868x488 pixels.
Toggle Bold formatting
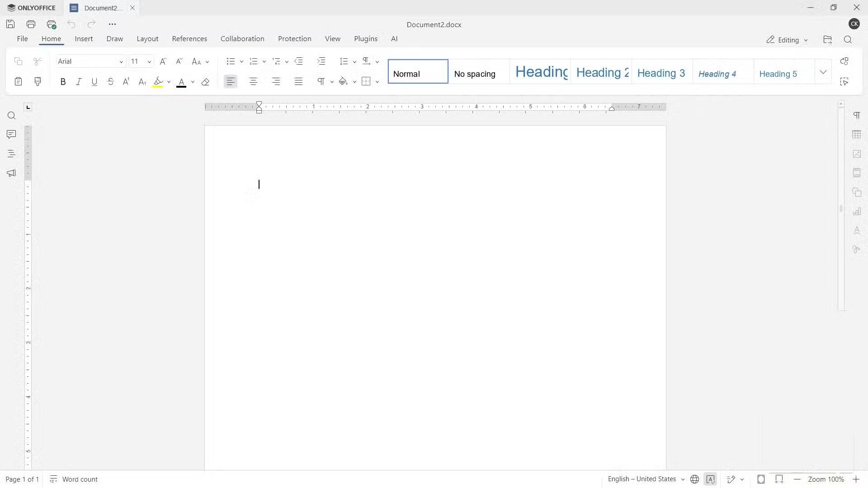pos(63,82)
